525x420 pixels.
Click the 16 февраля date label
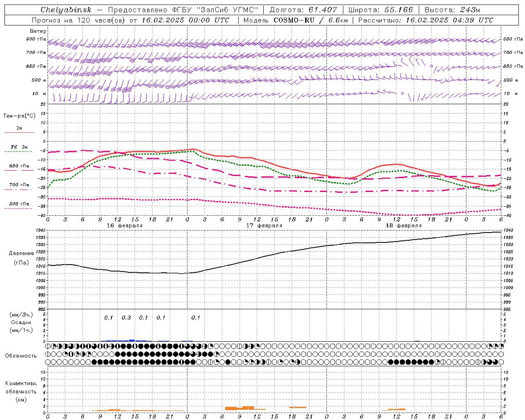click(x=125, y=226)
